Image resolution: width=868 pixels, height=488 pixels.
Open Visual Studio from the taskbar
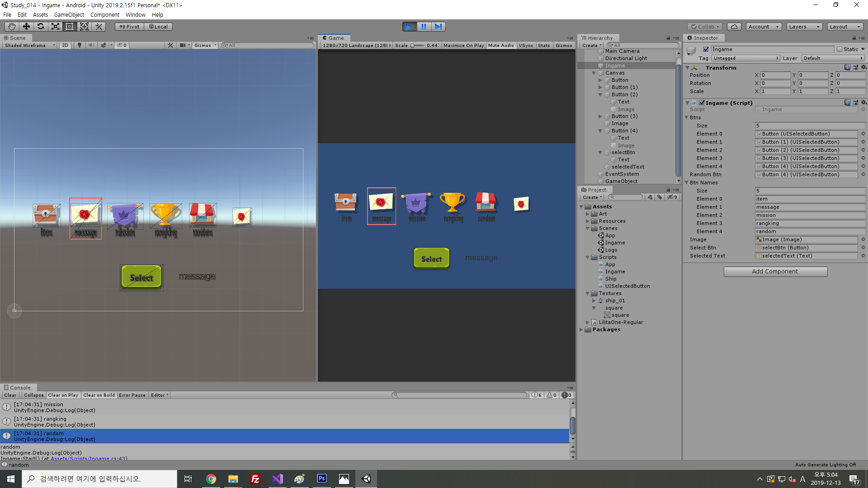(x=277, y=479)
